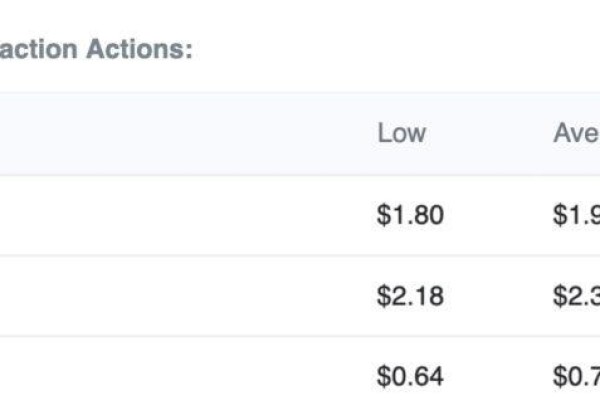Click the cut-off $1.9 average value in first row
This screenshot has width=600, height=420.
[575, 215]
